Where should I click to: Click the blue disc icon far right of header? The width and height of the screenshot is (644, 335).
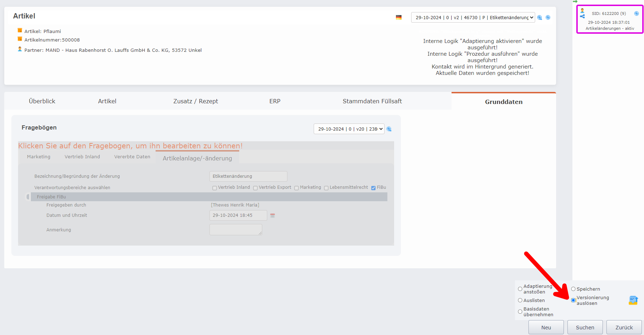coord(548,17)
